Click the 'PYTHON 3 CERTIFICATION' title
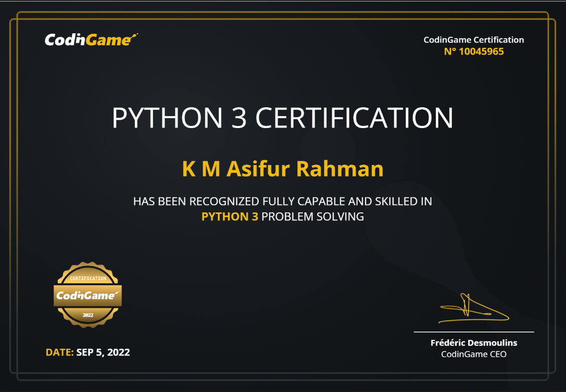The width and height of the screenshot is (566, 392). coord(282,118)
